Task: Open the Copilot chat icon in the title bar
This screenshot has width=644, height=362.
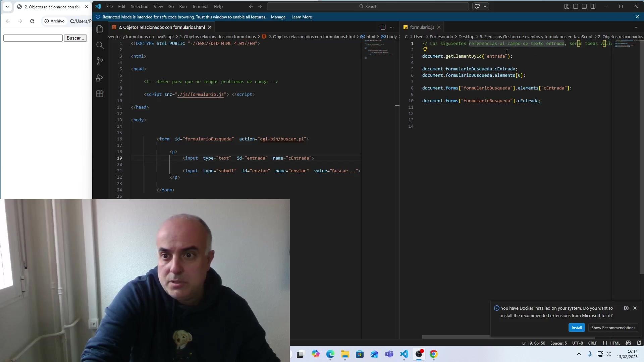Action: click(477, 6)
